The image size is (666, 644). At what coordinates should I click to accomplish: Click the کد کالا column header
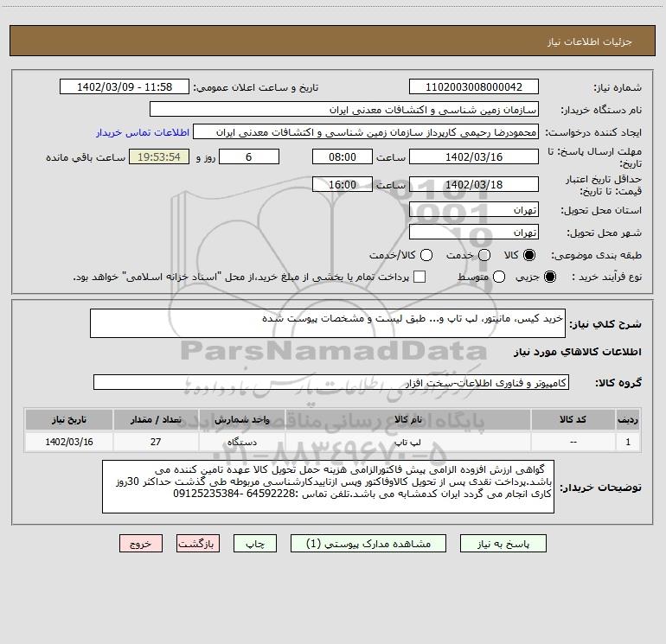click(573, 419)
